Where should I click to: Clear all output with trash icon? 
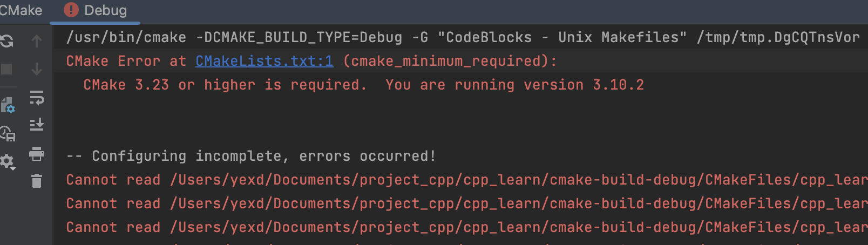tap(37, 181)
